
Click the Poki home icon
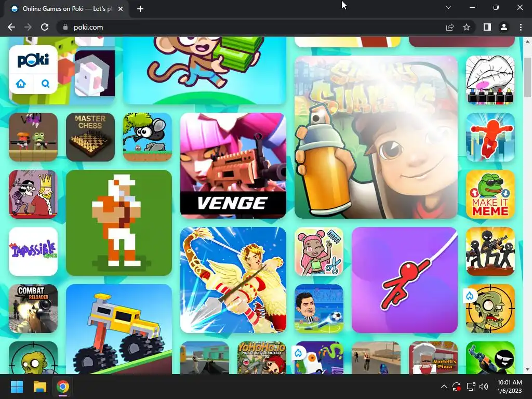(x=21, y=84)
